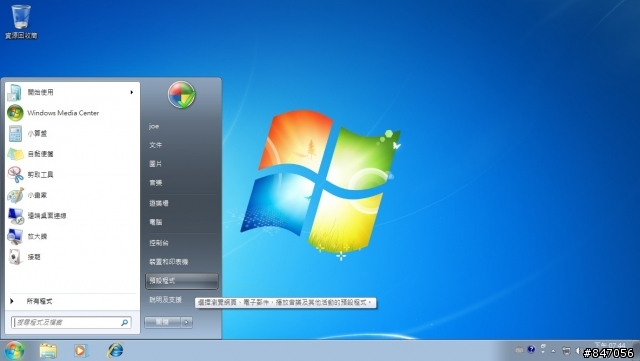Expand the Getting Started submenu arrow

pyautogui.click(x=132, y=92)
